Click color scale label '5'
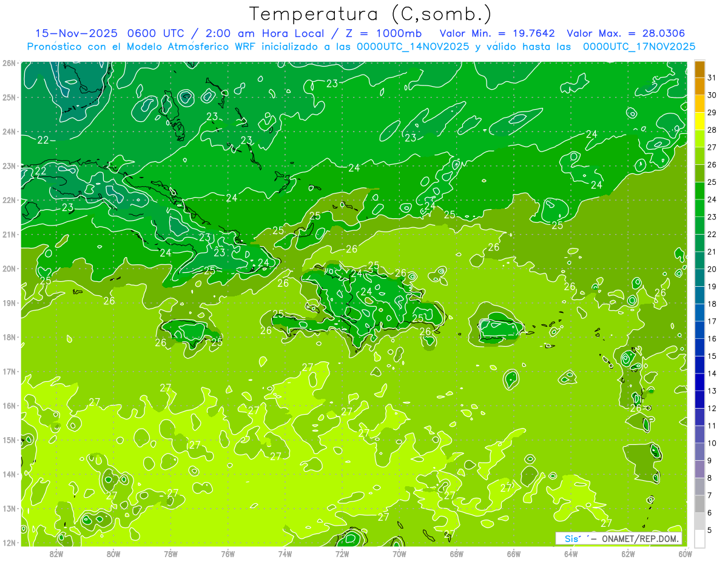 (x=710, y=530)
